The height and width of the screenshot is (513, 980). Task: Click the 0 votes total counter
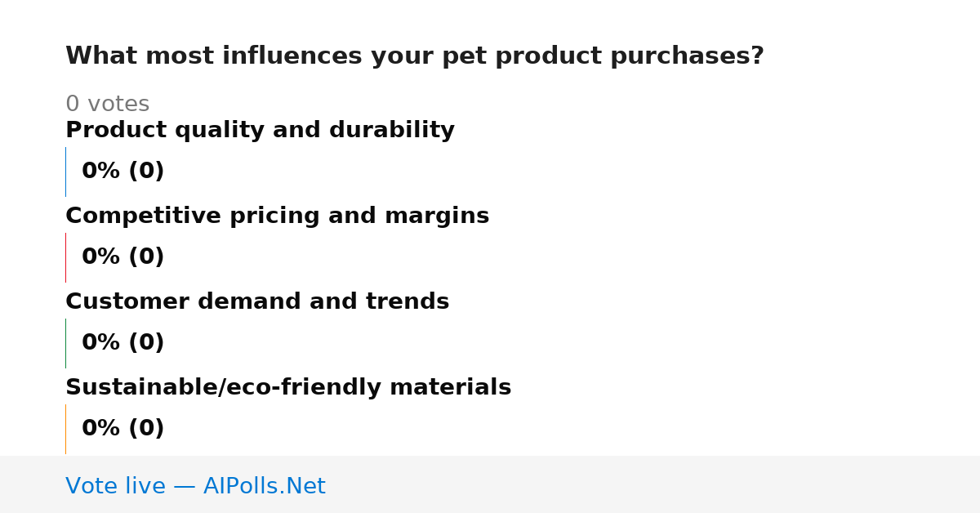pyautogui.click(x=107, y=105)
